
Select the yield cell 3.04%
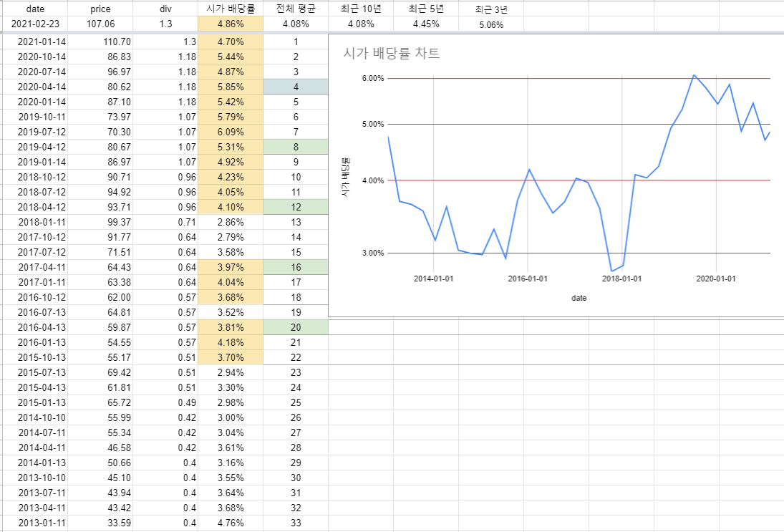coord(231,432)
